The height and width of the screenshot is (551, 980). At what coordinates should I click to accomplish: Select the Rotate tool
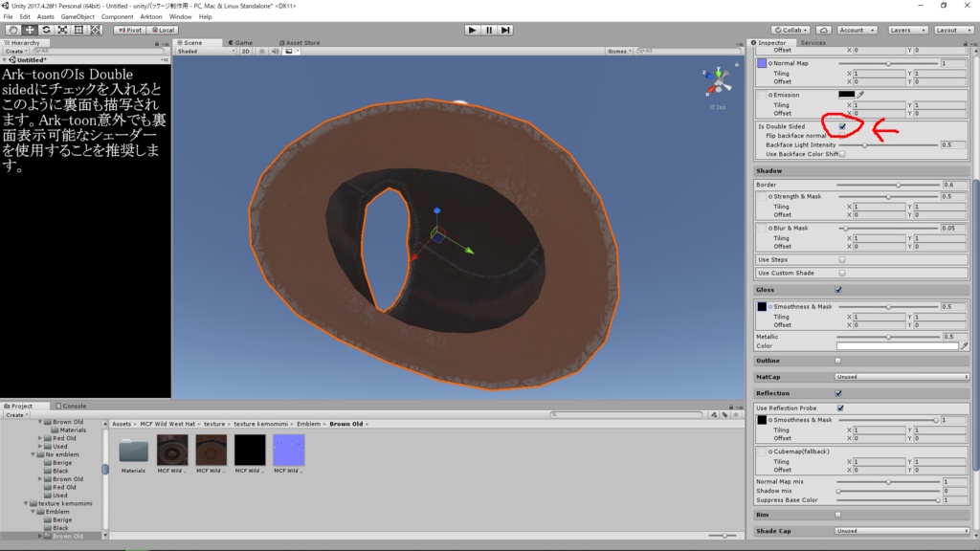coord(45,30)
